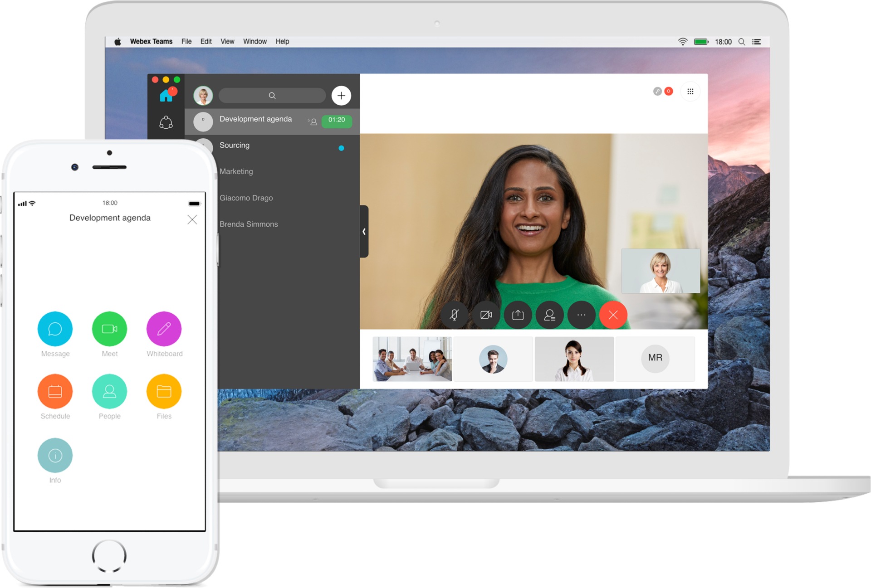The height and width of the screenshot is (588, 871).
Task: Open the Window menu
Action: pyautogui.click(x=254, y=42)
